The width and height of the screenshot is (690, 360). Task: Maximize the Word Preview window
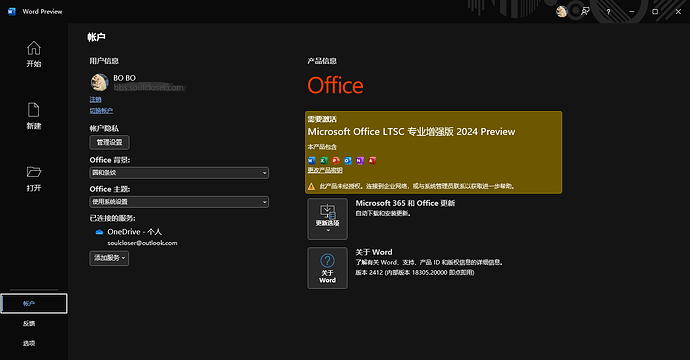(655, 11)
